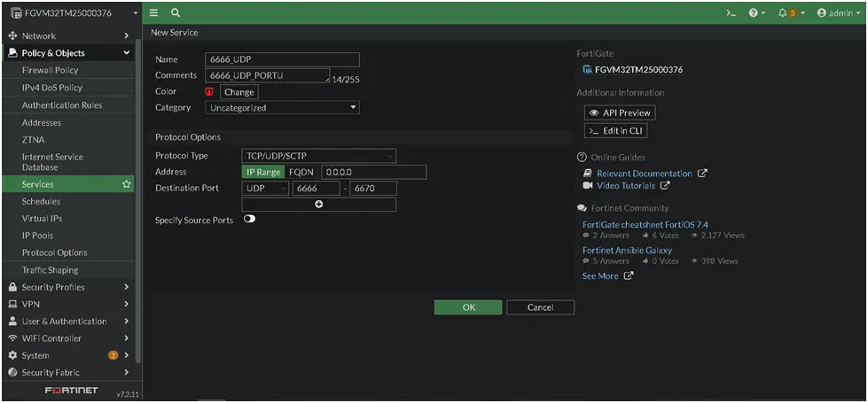Click the Cancel button
This screenshot has height=403, width=868.
tap(540, 307)
